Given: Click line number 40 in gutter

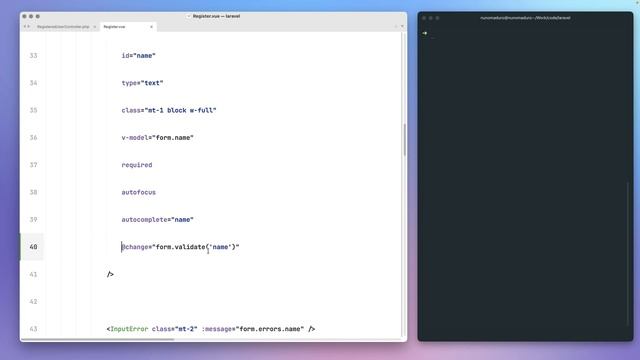Looking at the screenshot, I should tap(33, 247).
